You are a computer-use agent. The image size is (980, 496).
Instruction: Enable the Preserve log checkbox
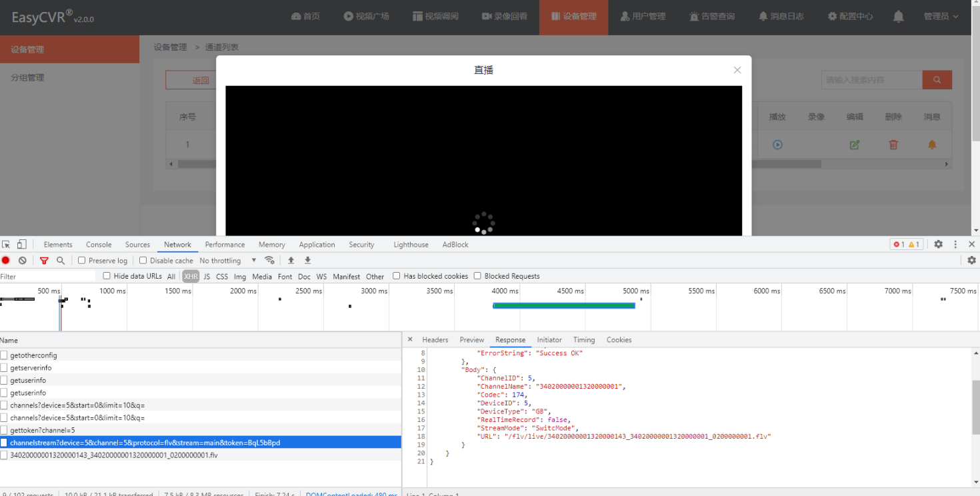pos(82,261)
